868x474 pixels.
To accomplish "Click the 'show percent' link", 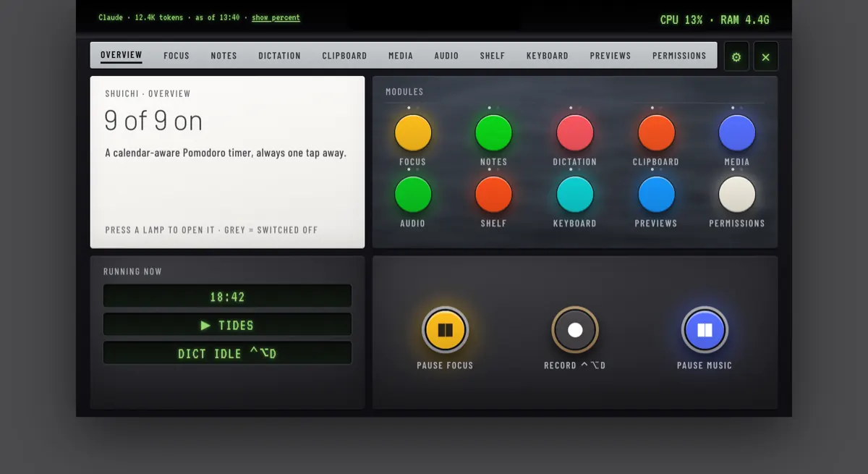I will point(276,17).
